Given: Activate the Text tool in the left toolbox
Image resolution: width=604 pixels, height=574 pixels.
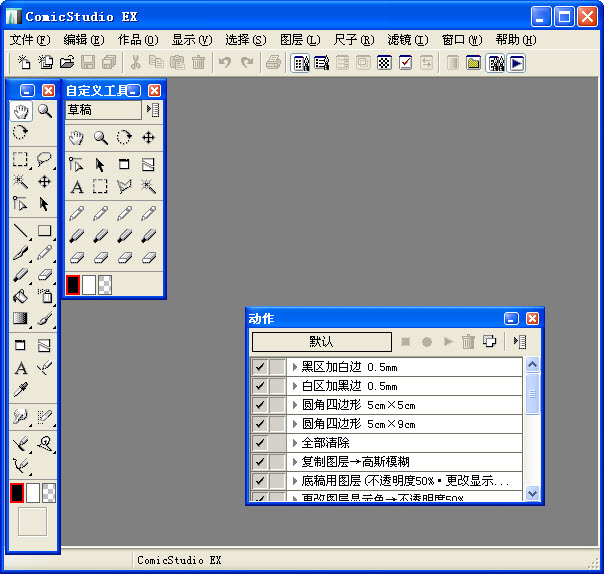Looking at the screenshot, I should [21, 368].
